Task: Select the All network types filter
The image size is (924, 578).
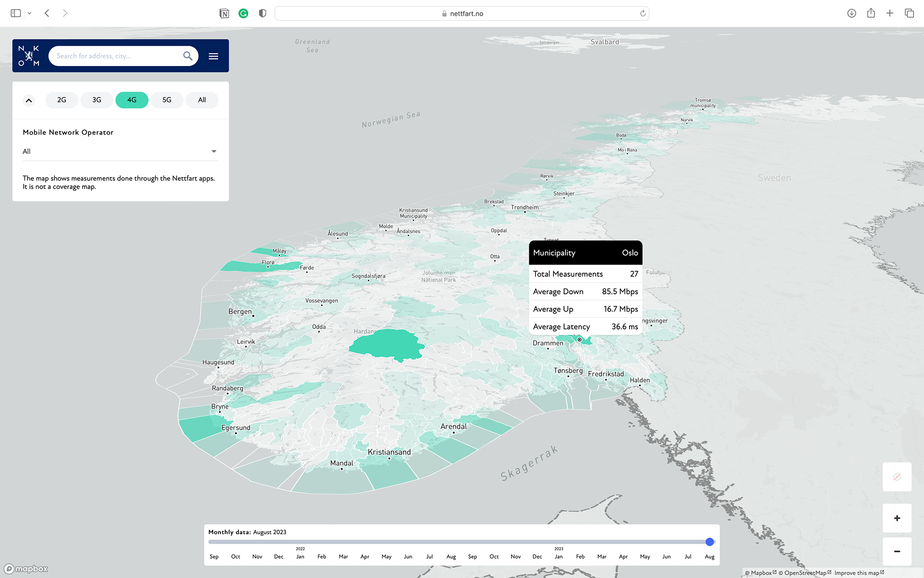Action: pos(202,100)
